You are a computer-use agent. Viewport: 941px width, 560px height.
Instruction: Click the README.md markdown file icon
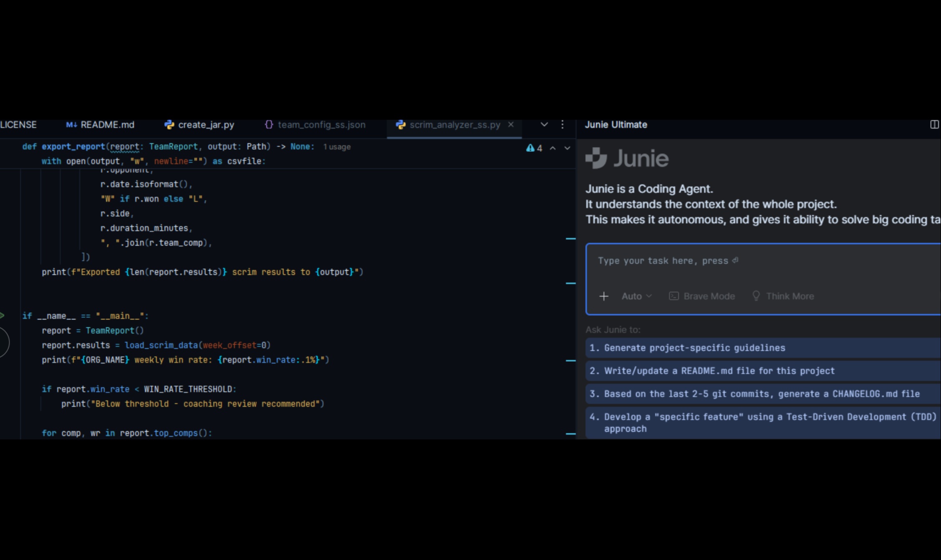[71, 125]
